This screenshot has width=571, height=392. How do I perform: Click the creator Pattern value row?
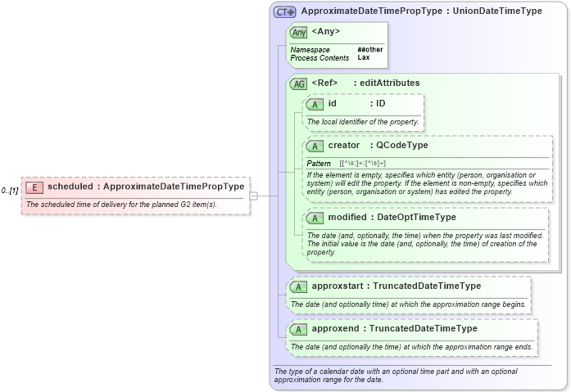point(347,164)
